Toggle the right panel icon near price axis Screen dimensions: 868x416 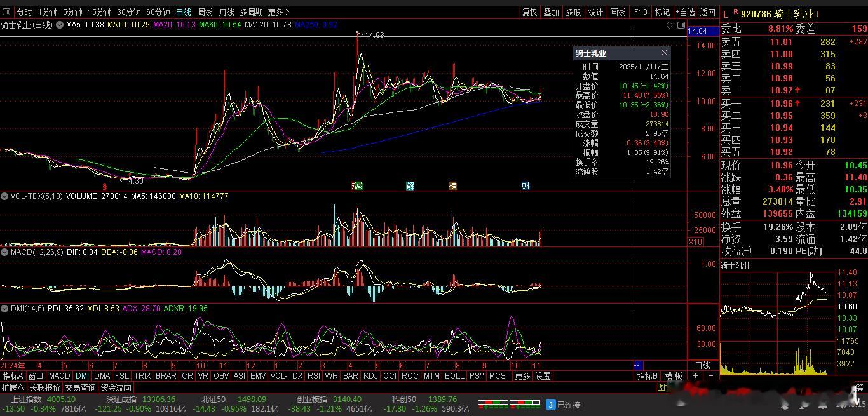click(x=681, y=25)
